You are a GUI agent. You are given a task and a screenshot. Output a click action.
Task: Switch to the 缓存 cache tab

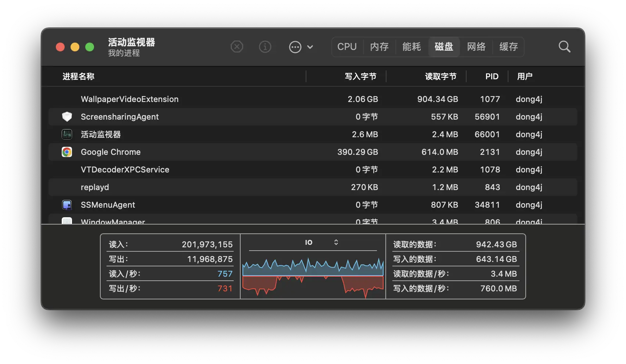(x=508, y=47)
